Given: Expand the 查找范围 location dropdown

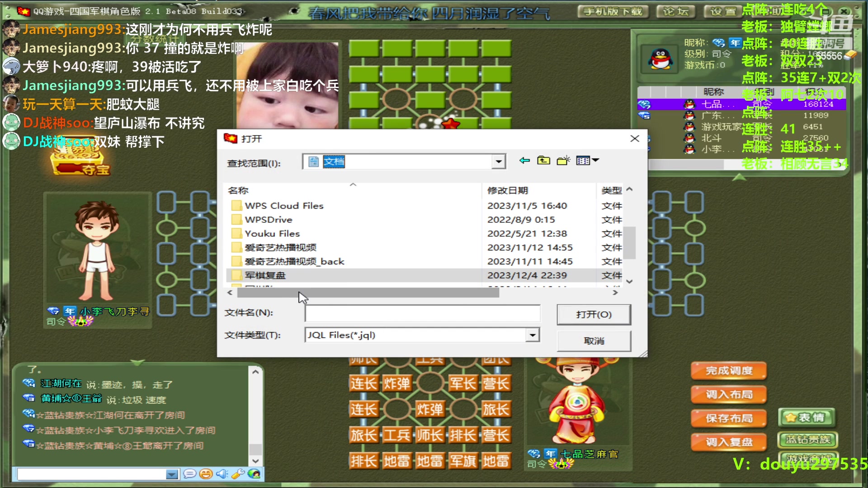Looking at the screenshot, I should click(x=498, y=161).
